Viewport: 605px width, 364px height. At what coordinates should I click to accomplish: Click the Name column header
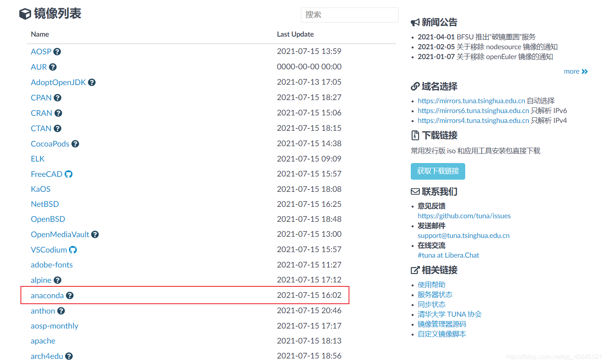click(40, 34)
